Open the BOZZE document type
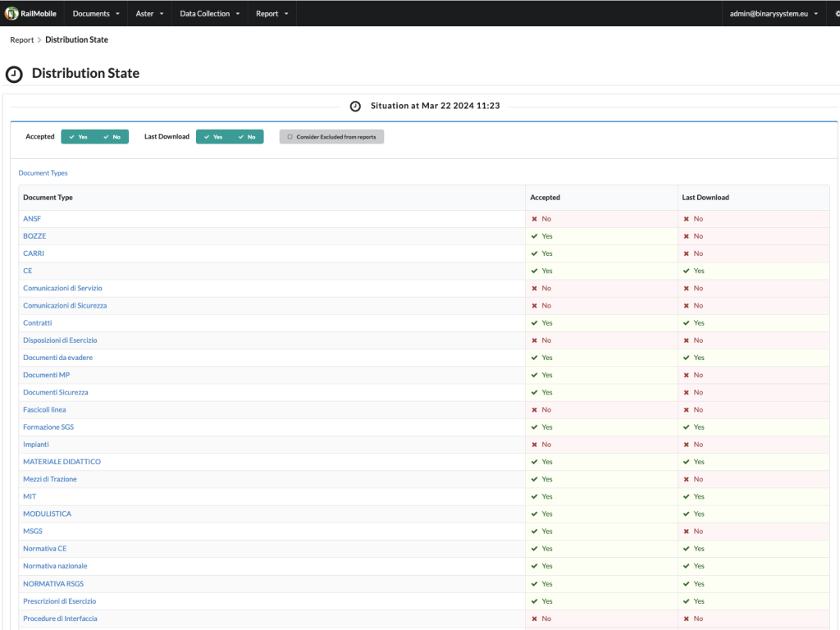Image resolution: width=840 pixels, height=630 pixels. [34, 235]
